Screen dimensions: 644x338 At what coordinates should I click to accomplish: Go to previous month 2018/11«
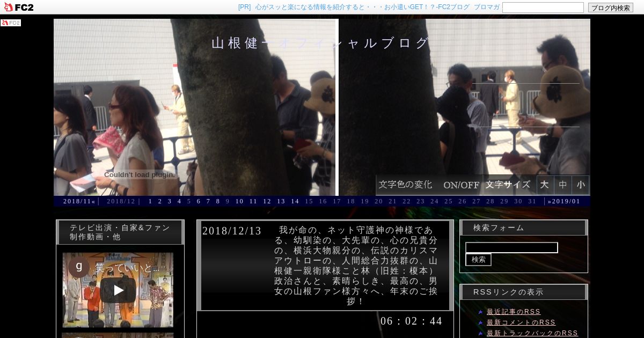pyautogui.click(x=79, y=201)
